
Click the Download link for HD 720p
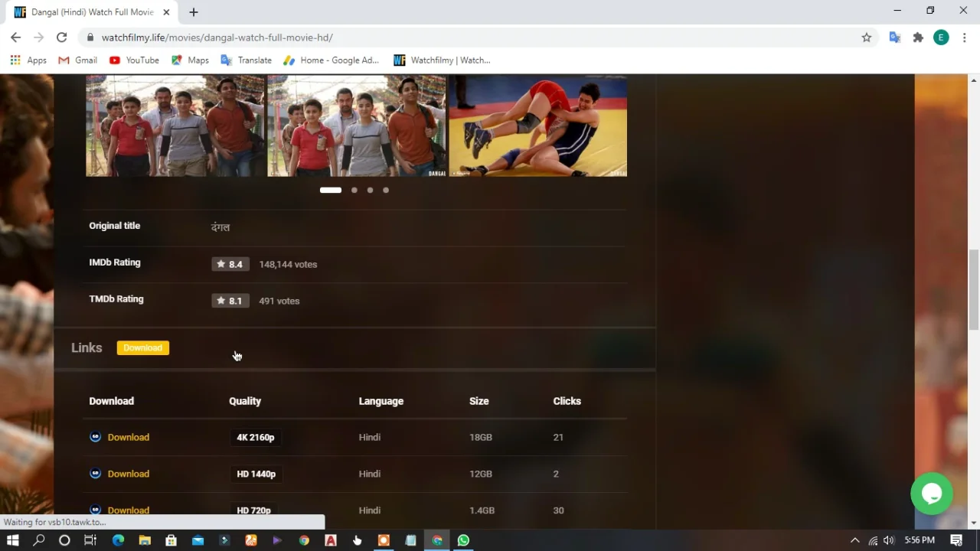click(129, 510)
